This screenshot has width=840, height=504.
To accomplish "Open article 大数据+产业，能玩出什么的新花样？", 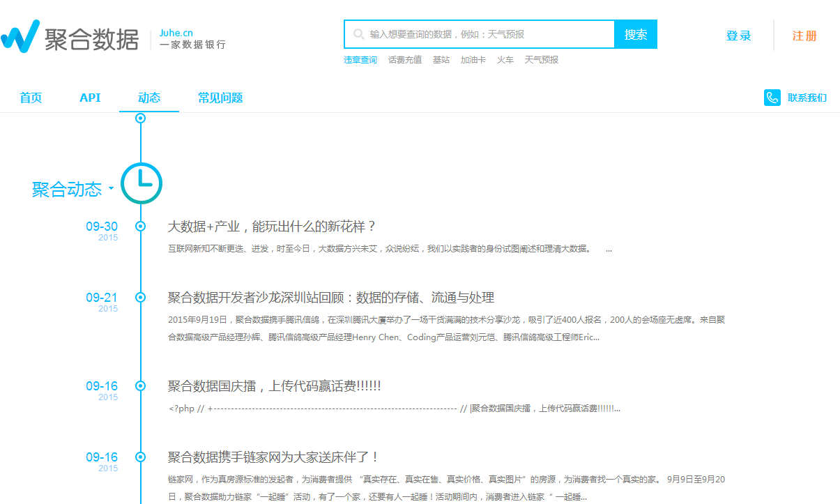I will [x=273, y=227].
